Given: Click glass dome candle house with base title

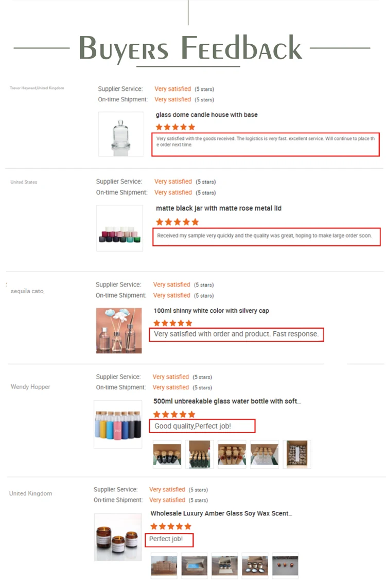Looking at the screenshot, I should (x=207, y=115).
